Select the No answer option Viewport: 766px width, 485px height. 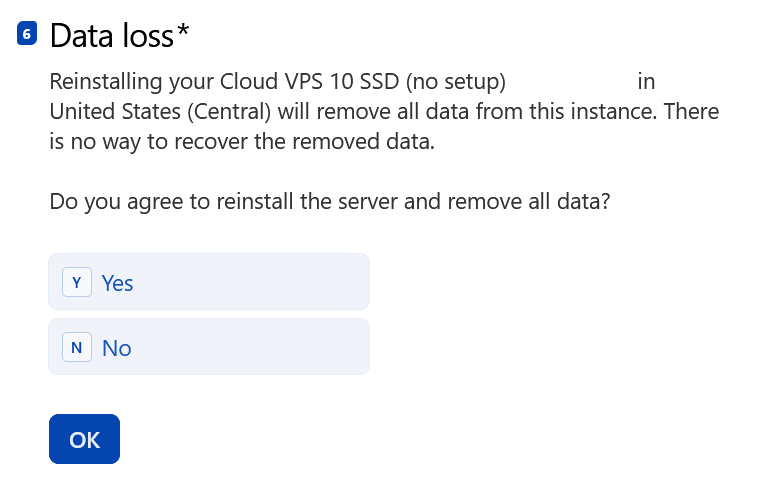209,347
